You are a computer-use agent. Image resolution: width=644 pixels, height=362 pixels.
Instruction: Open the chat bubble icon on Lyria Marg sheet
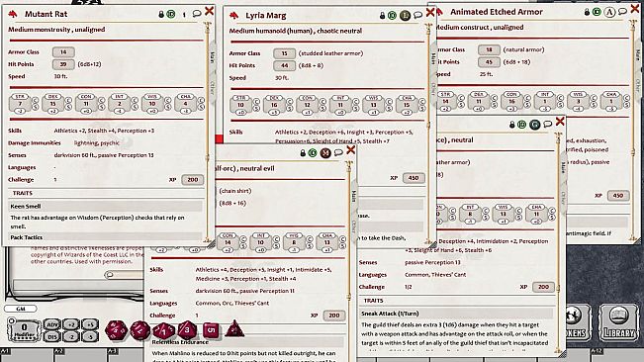417,15
